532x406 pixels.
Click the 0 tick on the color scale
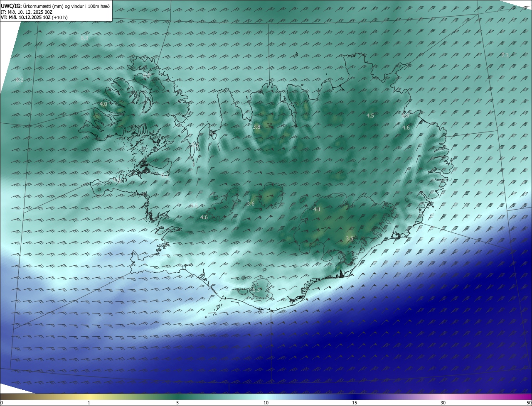(x=1, y=403)
